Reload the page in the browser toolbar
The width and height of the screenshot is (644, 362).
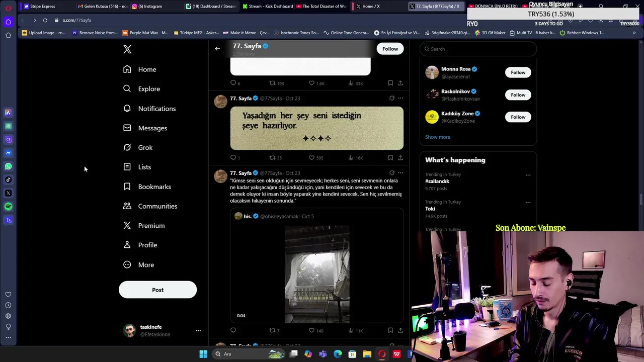[45, 20]
